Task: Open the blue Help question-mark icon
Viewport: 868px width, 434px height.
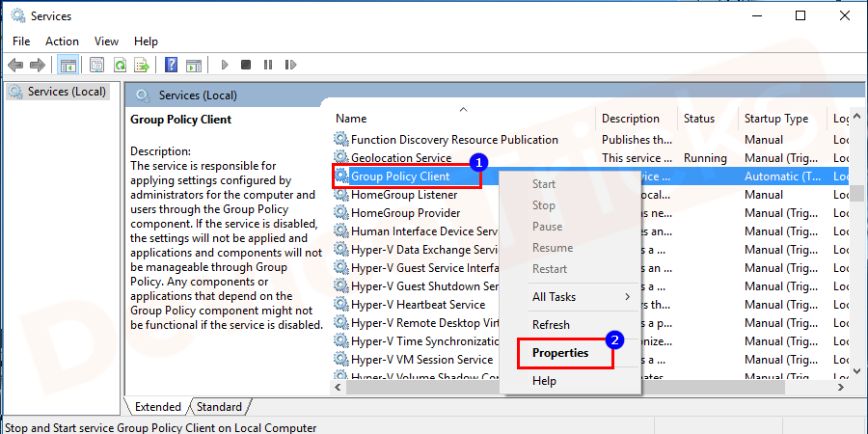Action: click(171, 65)
